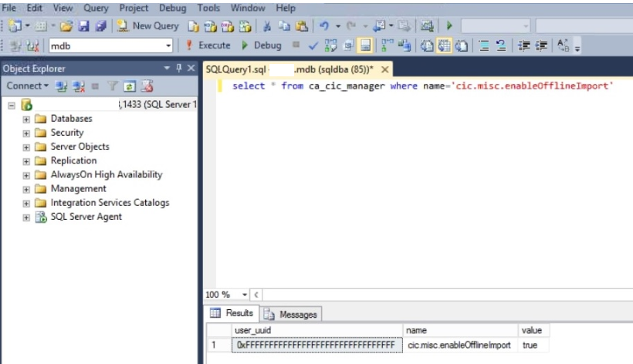633x364 pixels.
Task: Click the Open File folder icon
Action: [66, 25]
